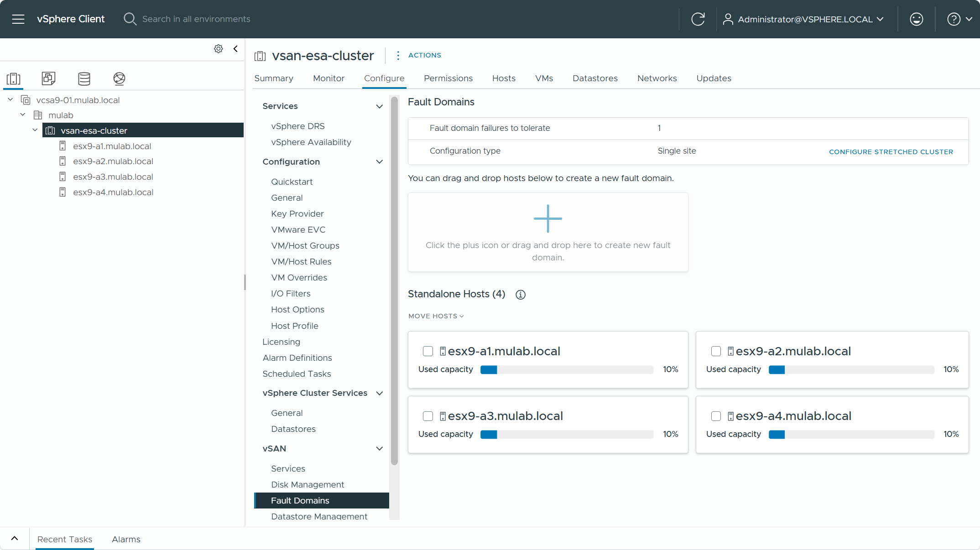980x550 pixels.
Task: Collapse the left navigation sidebar
Action: coord(235,49)
